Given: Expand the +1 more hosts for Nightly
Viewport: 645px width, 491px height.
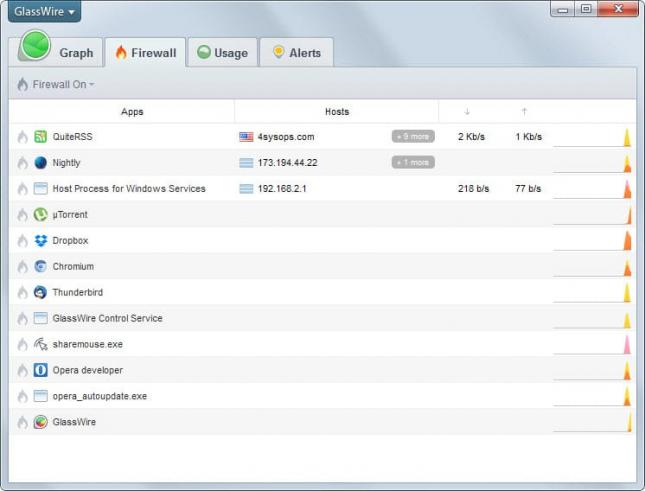Looking at the screenshot, I should 413,162.
